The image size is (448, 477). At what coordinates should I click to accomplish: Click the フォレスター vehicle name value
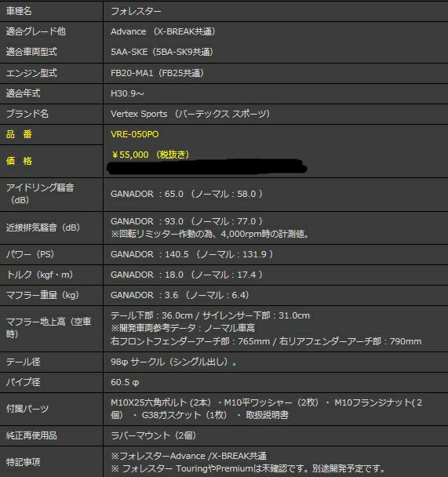(x=136, y=11)
